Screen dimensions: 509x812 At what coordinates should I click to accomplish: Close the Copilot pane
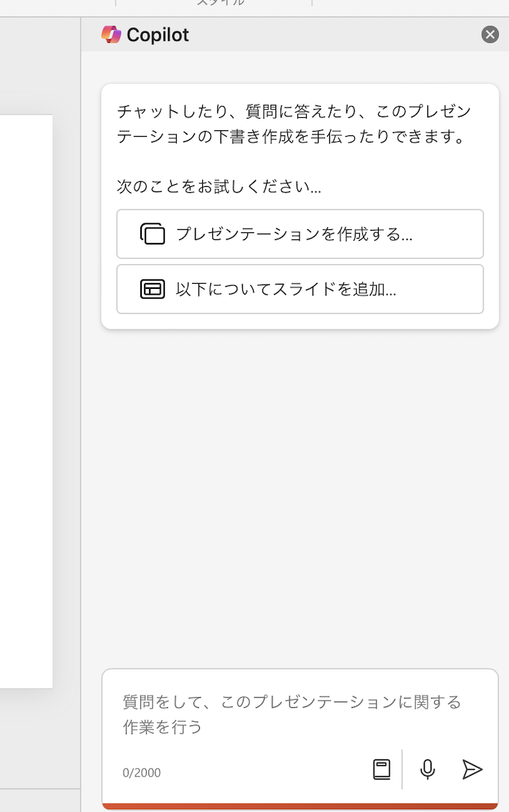[490, 34]
